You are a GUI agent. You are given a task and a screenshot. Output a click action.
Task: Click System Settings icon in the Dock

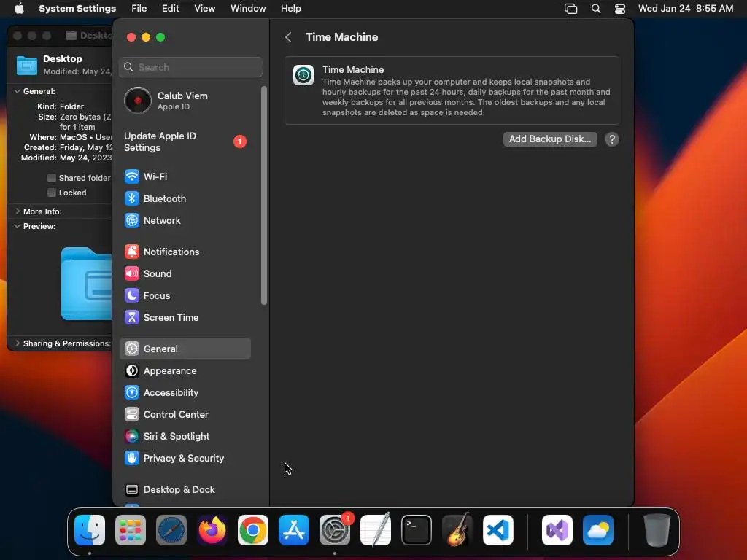[x=335, y=530]
